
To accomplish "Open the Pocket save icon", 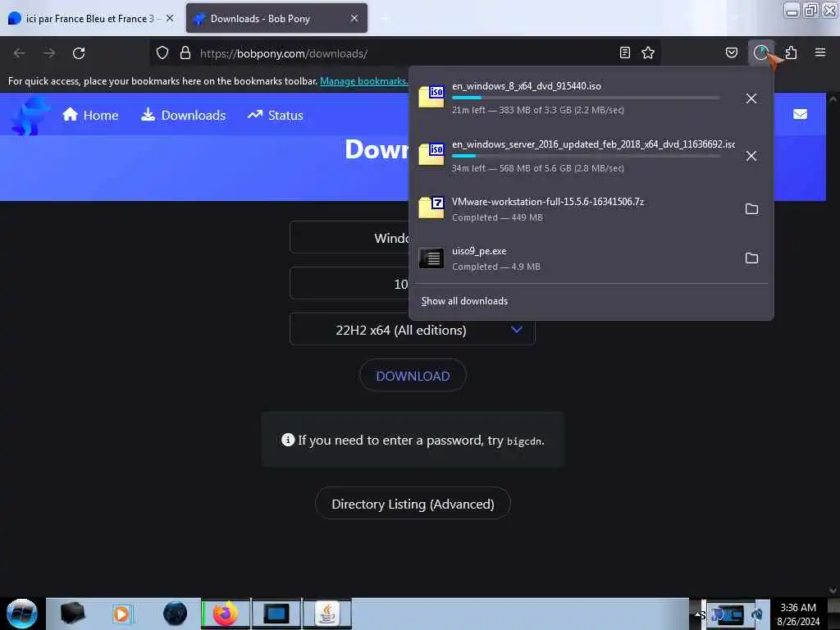I will pyautogui.click(x=731, y=52).
